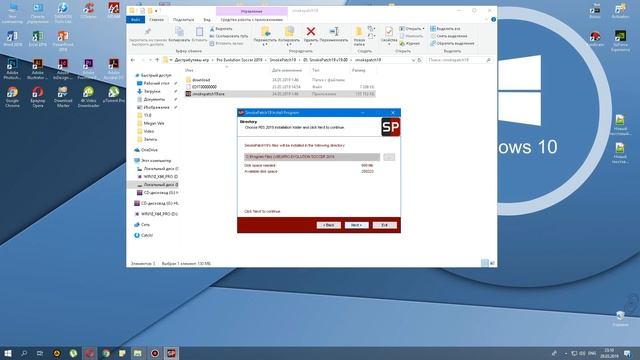The image size is (640, 360).
Task: Click Select all in ribbon
Action: point(445,29)
